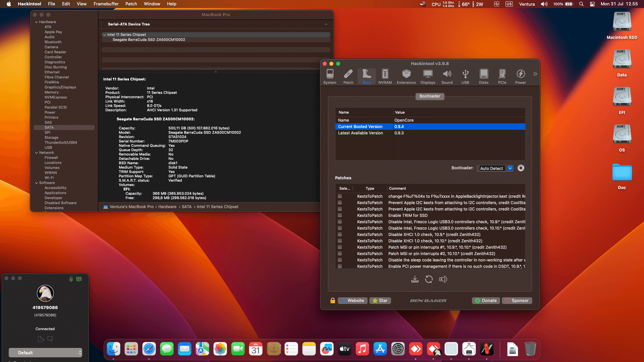Open the Power section in Hackintool
This screenshot has width=644, height=362.
521,76
